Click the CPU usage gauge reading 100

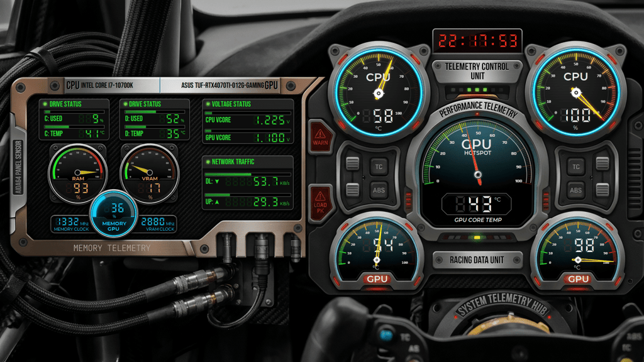click(x=575, y=94)
